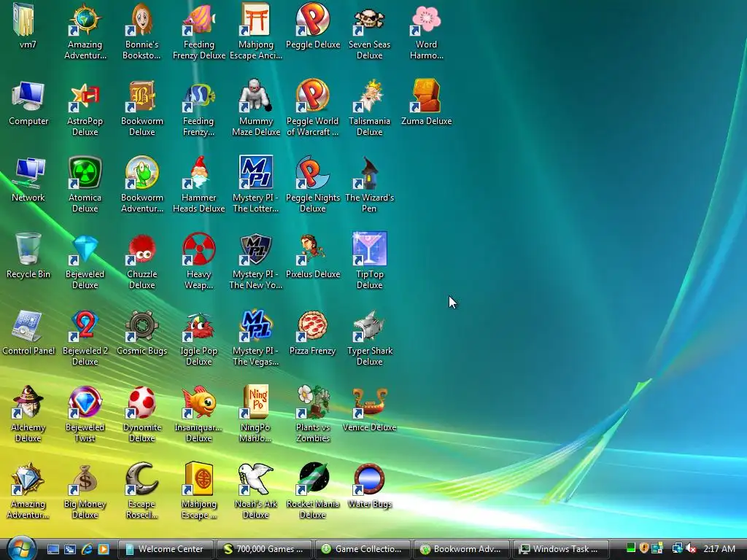Select Mystery PI The Vegas icon

click(x=255, y=326)
